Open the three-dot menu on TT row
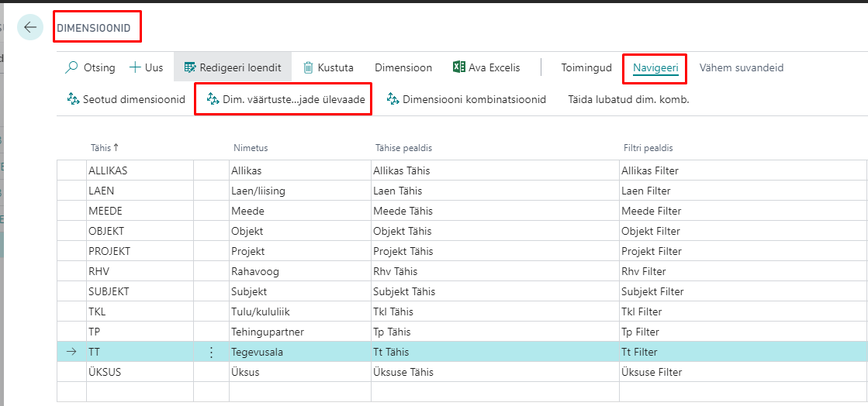 coord(211,353)
